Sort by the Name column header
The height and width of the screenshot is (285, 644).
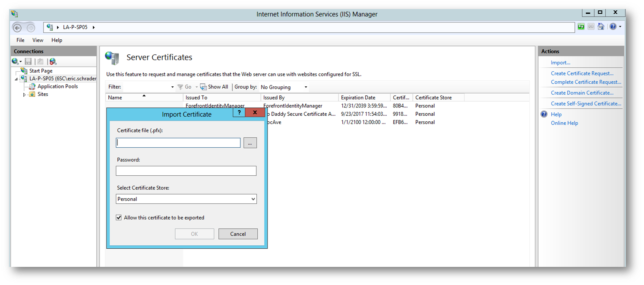[144, 98]
